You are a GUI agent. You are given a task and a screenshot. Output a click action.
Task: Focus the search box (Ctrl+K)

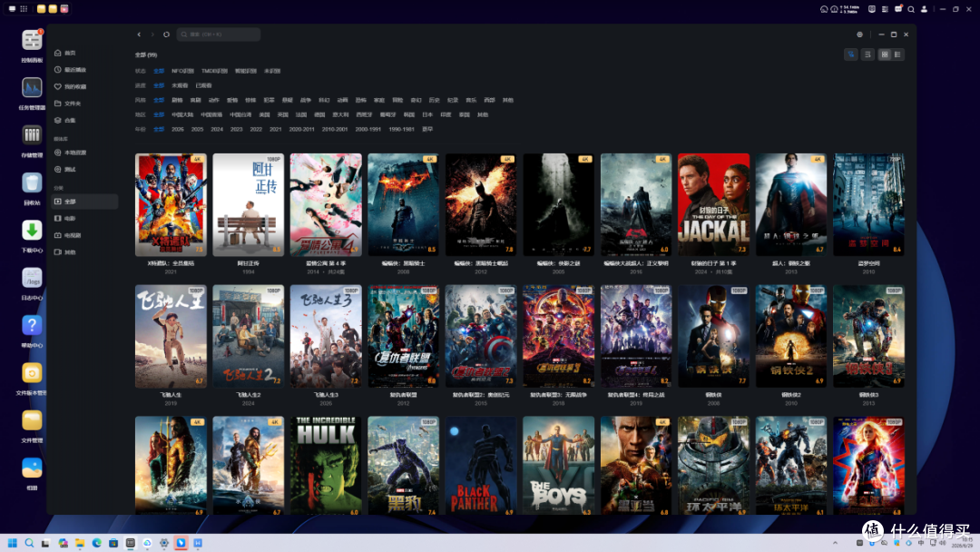(218, 34)
